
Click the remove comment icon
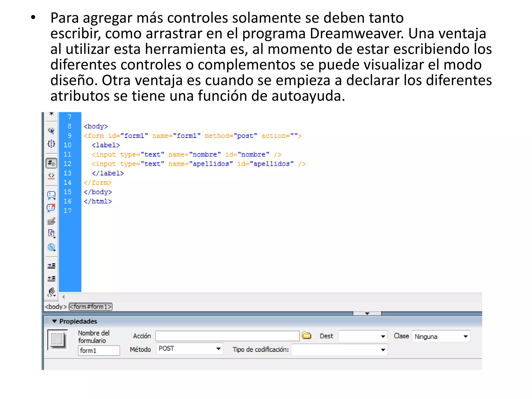point(51,208)
